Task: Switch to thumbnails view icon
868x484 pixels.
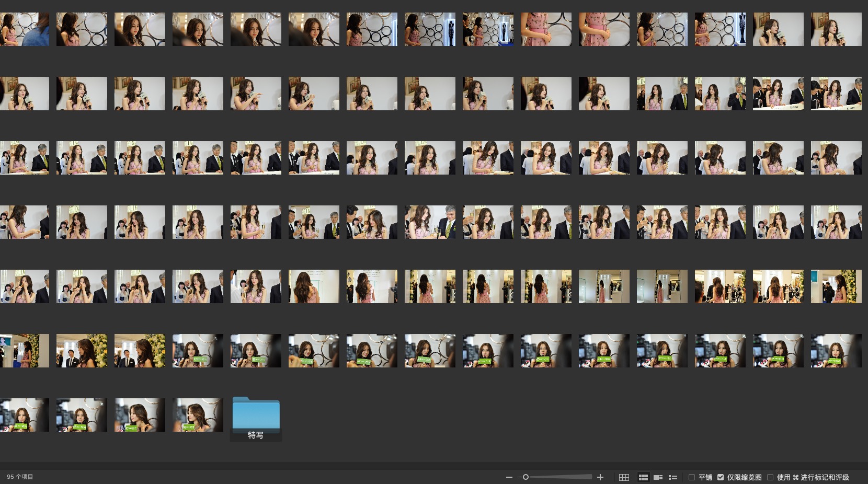Action: (x=643, y=477)
